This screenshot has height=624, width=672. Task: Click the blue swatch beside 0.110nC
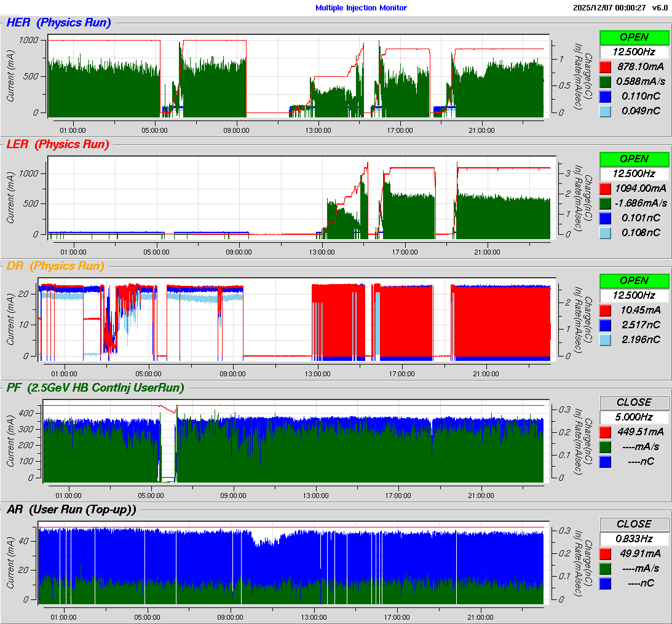[605, 96]
